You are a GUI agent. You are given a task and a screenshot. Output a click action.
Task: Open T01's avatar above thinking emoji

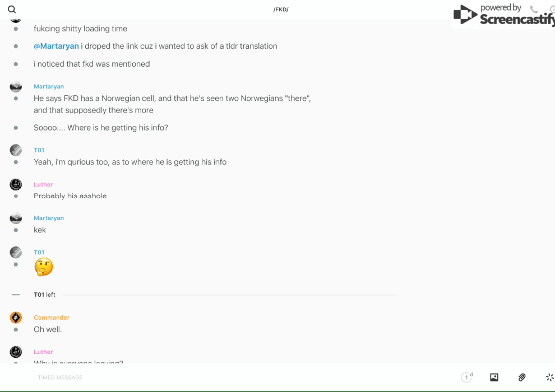pyautogui.click(x=16, y=253)
